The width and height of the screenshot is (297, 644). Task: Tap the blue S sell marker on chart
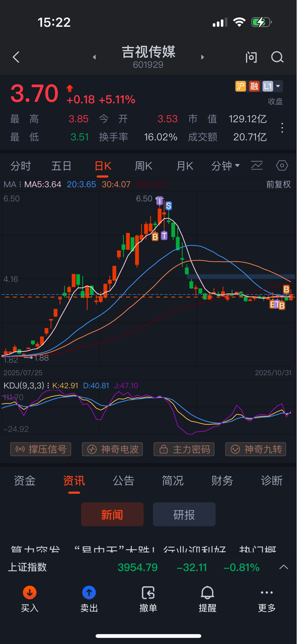click(x=168, y=206)
